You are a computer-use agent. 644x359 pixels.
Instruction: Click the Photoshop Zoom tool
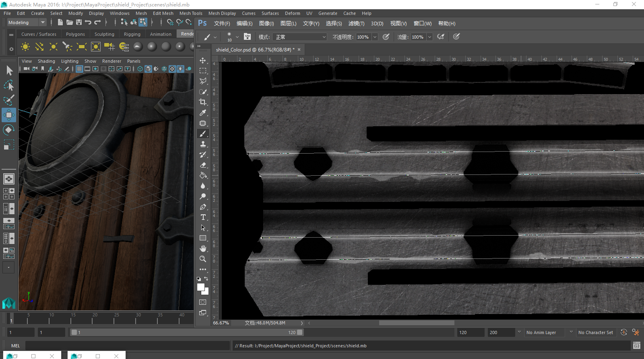pyautogui.click(x=203, y=259)
